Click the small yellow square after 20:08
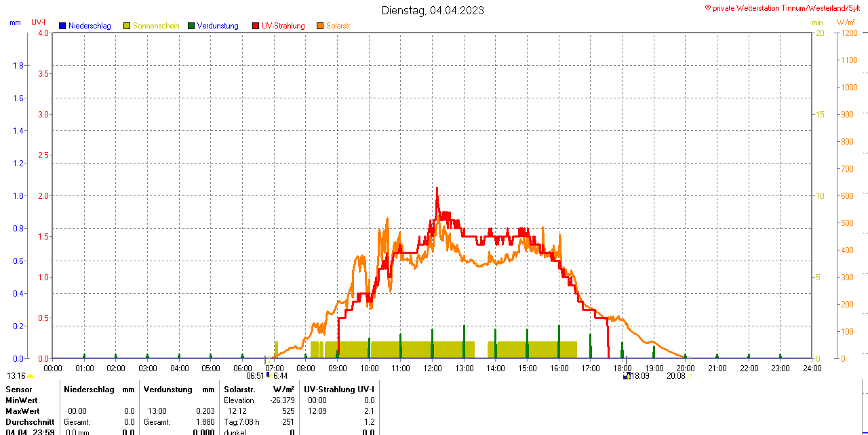The height and width of the screenshot is (435, 868). [690, 376]
